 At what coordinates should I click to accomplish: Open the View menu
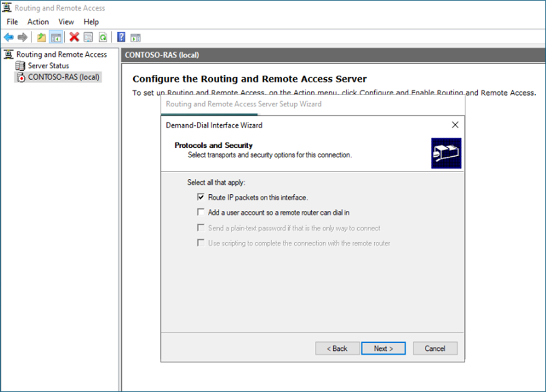tap(66, 22)
